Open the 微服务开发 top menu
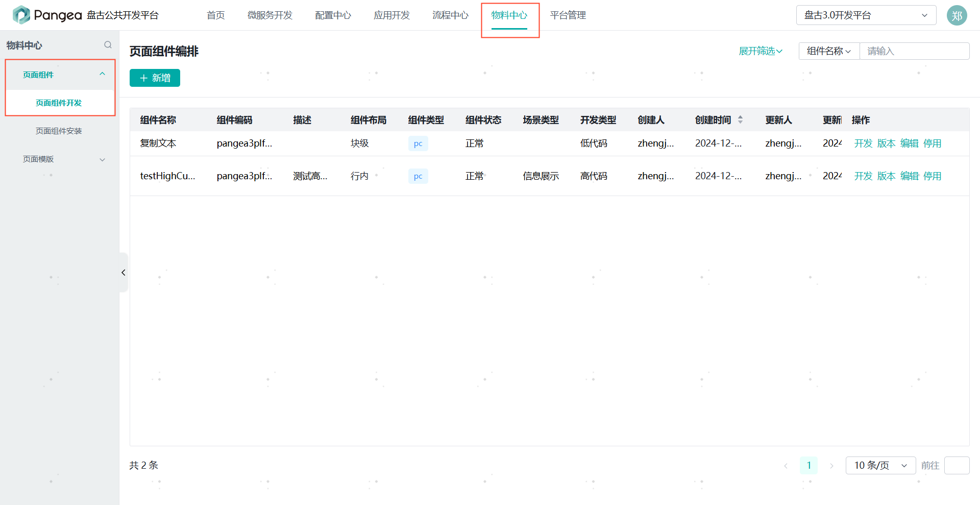The height and width of the screenshot is (505, 980). coord(270,15)
